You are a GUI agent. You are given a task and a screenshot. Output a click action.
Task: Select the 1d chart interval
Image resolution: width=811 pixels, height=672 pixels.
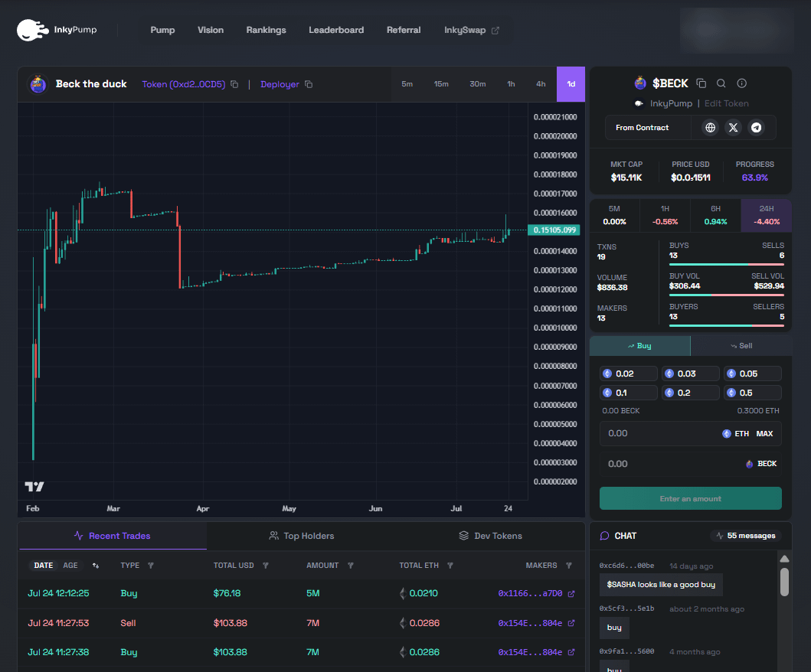tap(571, 84)
